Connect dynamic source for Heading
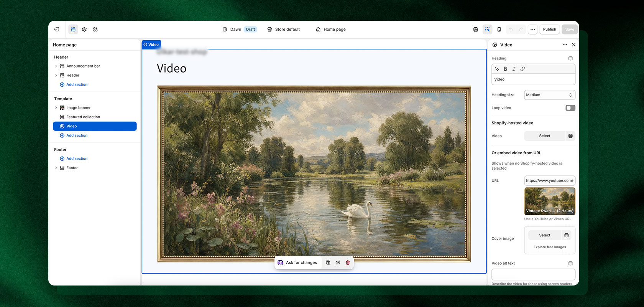Image resolution: width=644 pixels, height=307 pixels. click(x=570, y=58)
